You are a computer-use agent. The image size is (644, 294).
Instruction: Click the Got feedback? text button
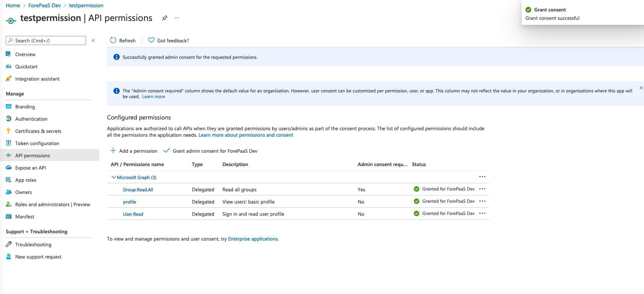[x=173, y=40]
